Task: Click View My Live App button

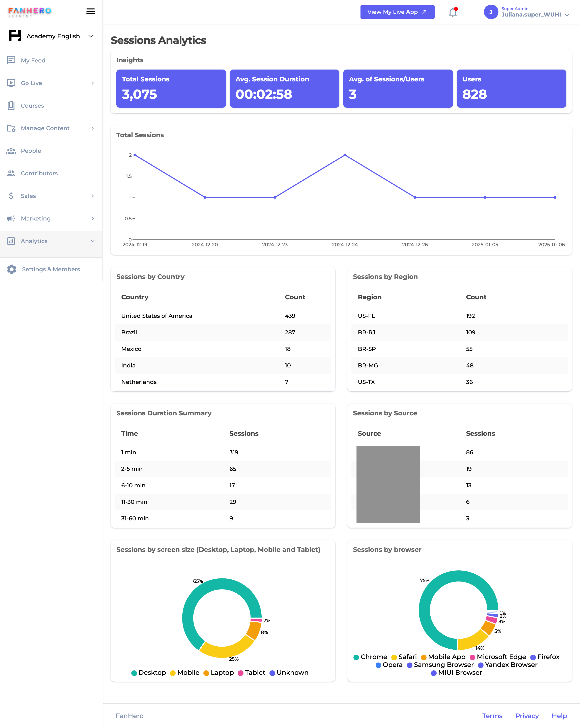Action: click(397, 12)
